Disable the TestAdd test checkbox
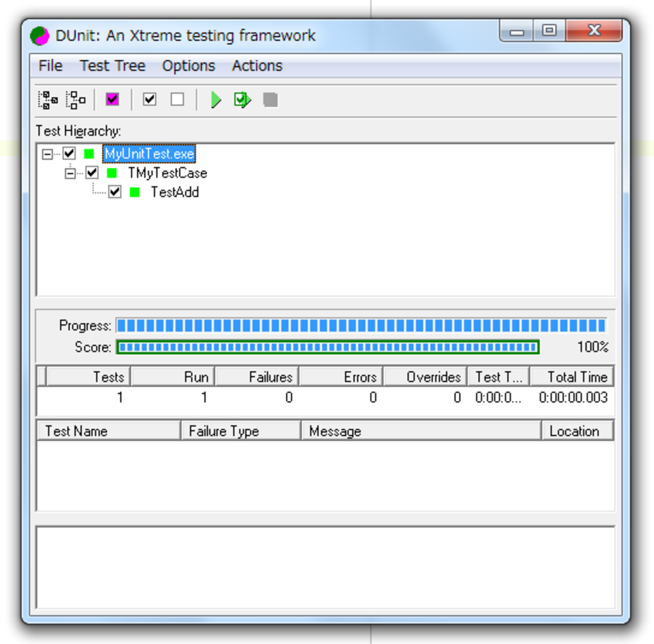Viewport: 654px width, 644px height. [x=115, y=192]
